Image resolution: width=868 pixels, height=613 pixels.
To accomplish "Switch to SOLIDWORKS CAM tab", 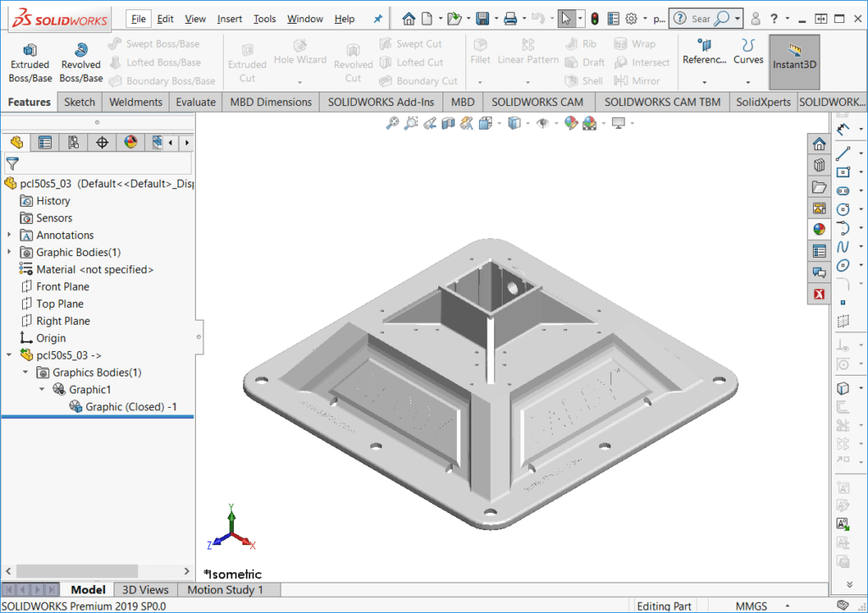I will [x=537, y=102].
